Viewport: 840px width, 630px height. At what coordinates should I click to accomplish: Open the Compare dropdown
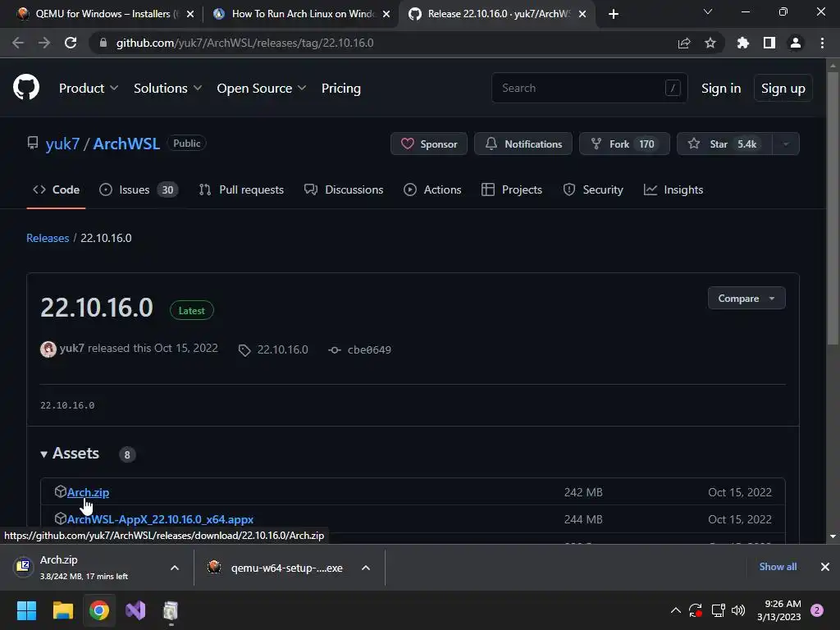tap(746, 299)
